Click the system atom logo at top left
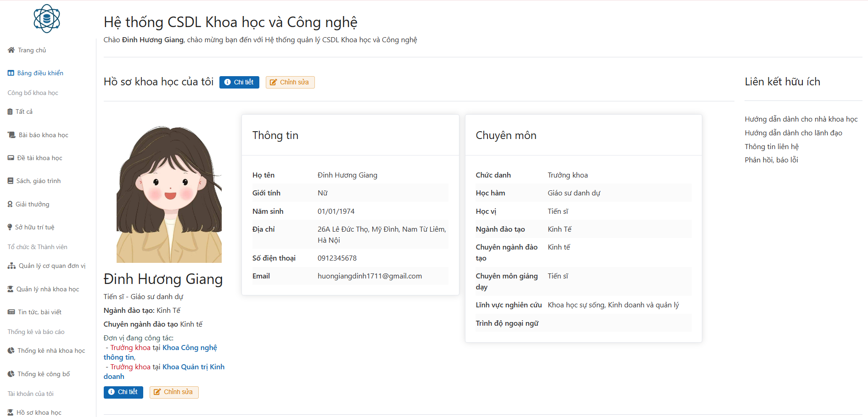Image resolution: width=868 pixels, height=417 pixels. [x=46, y=18]
